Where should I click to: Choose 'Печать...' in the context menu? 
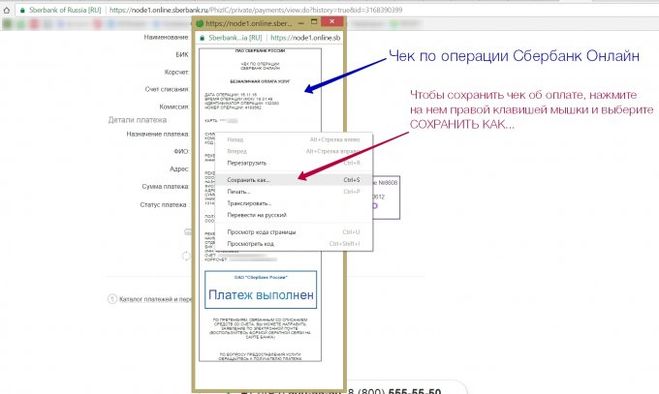point(293,191)
